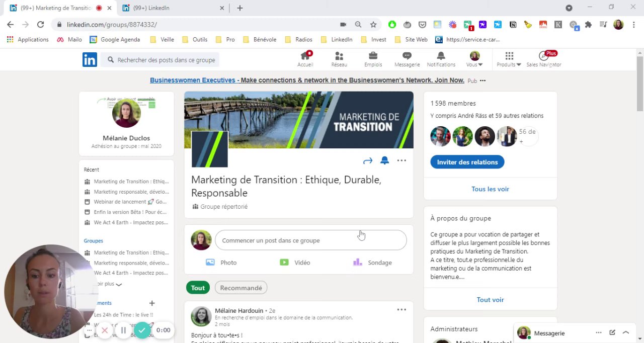Search posts in this group field

(x=160, y=60)
